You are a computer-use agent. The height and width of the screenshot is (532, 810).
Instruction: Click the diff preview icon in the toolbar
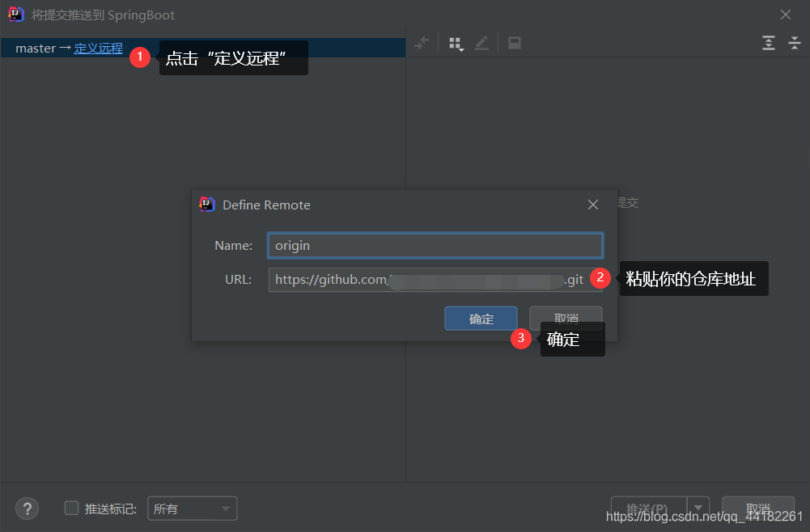point(515,44)
